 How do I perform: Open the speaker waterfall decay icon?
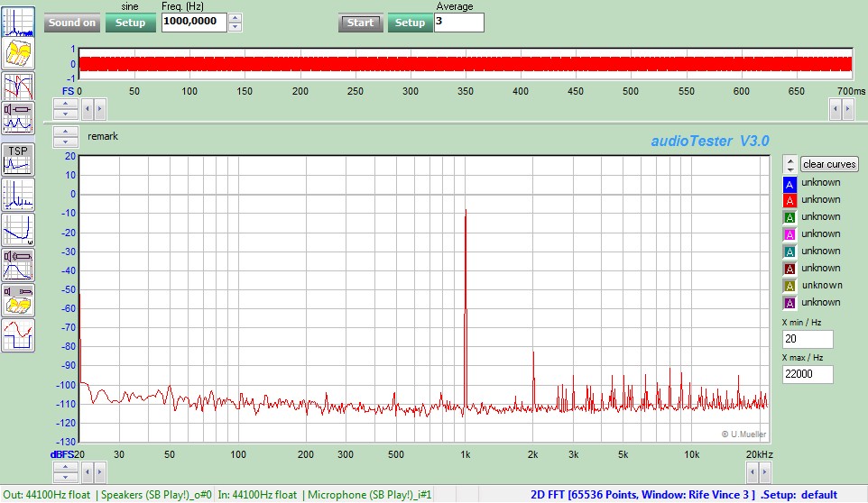coord(18,299)
